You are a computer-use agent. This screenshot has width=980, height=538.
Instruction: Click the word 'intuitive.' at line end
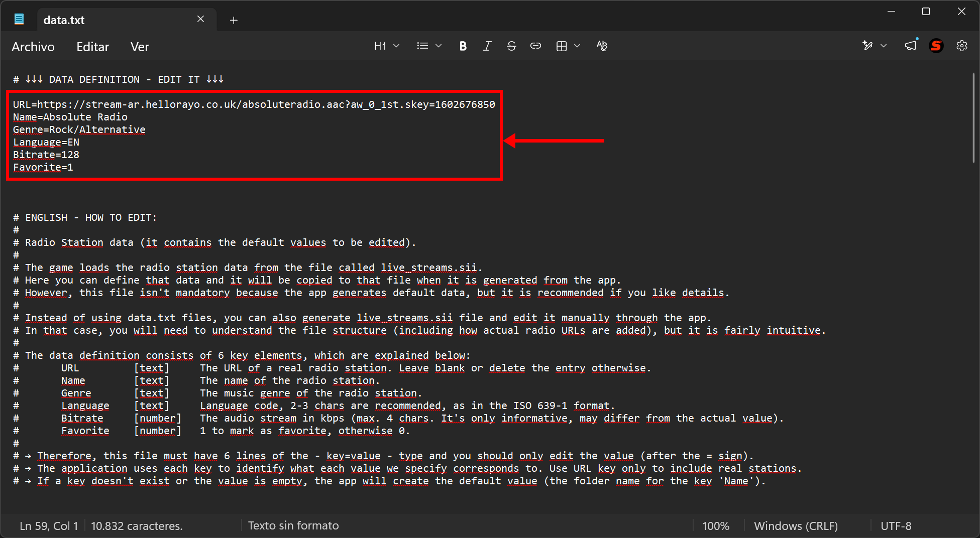(x=796, y=330)
